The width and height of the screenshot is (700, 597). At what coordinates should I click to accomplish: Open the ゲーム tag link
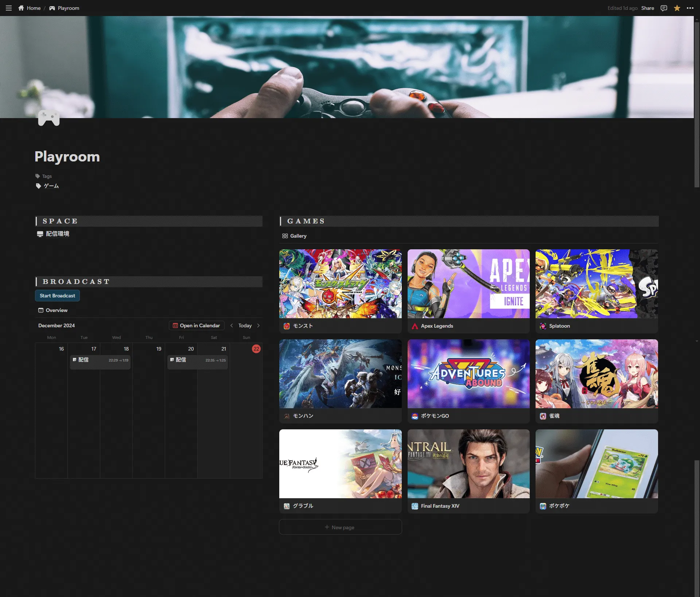51,186
